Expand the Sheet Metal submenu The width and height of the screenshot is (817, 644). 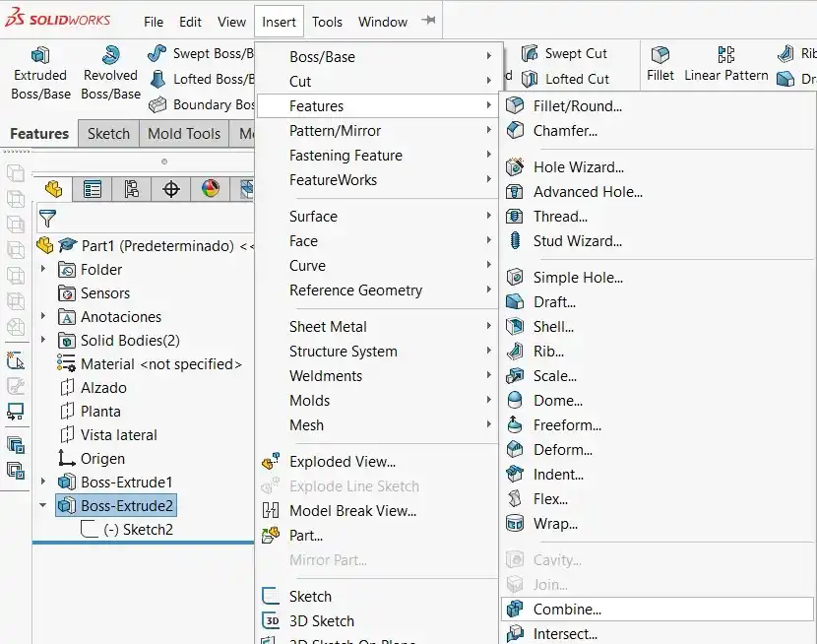(378, 327)
